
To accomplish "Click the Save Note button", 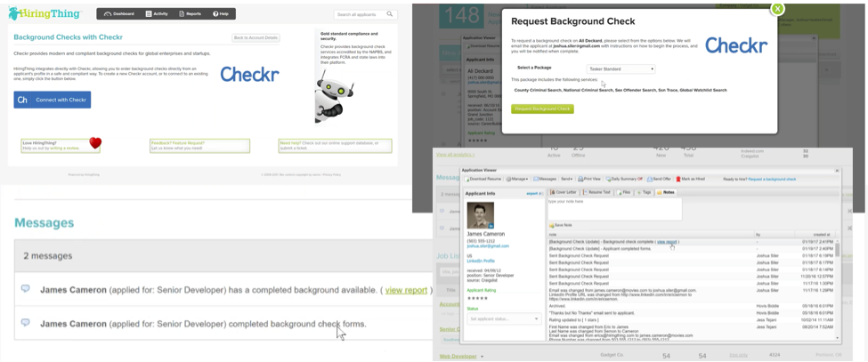I will (x=562, y=225).
